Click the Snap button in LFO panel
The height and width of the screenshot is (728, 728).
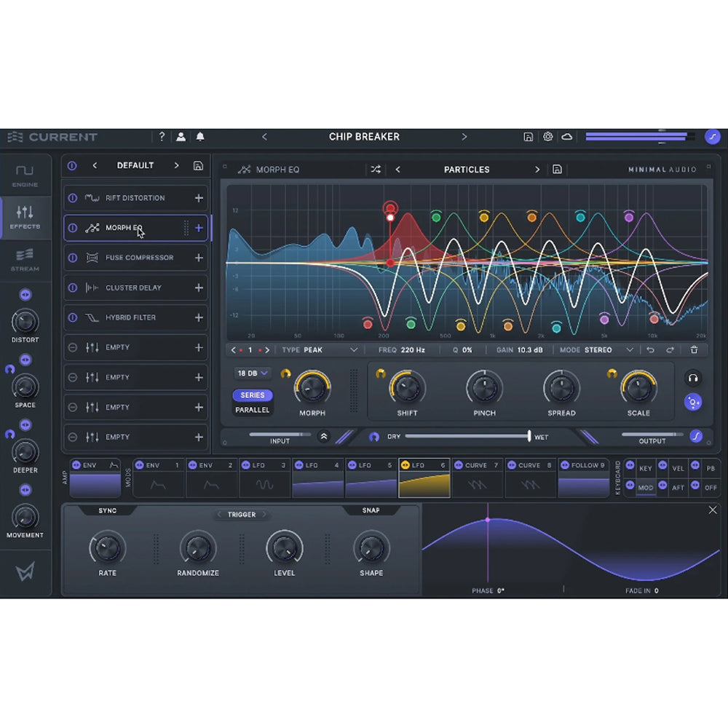(x=371, y=510)
